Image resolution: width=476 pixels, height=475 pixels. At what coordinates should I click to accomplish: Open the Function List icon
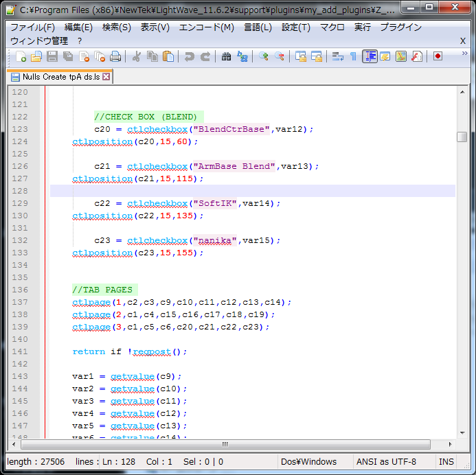tap(417, 56)
